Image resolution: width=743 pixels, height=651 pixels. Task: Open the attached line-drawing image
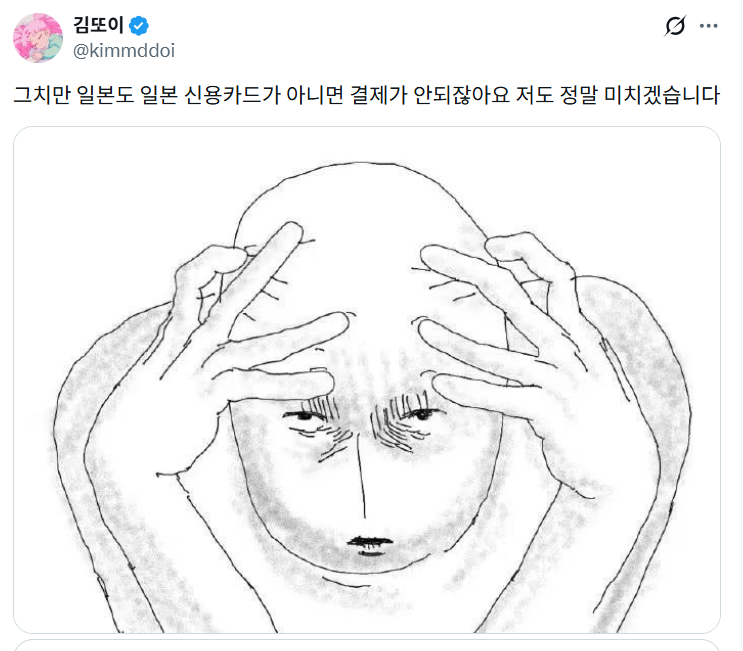[367, 380]
